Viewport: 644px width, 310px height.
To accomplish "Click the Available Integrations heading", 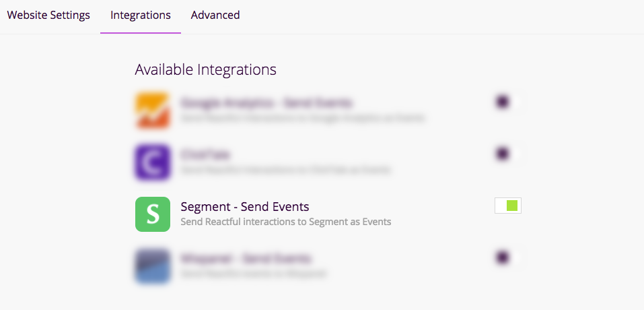I will [205, 69].
